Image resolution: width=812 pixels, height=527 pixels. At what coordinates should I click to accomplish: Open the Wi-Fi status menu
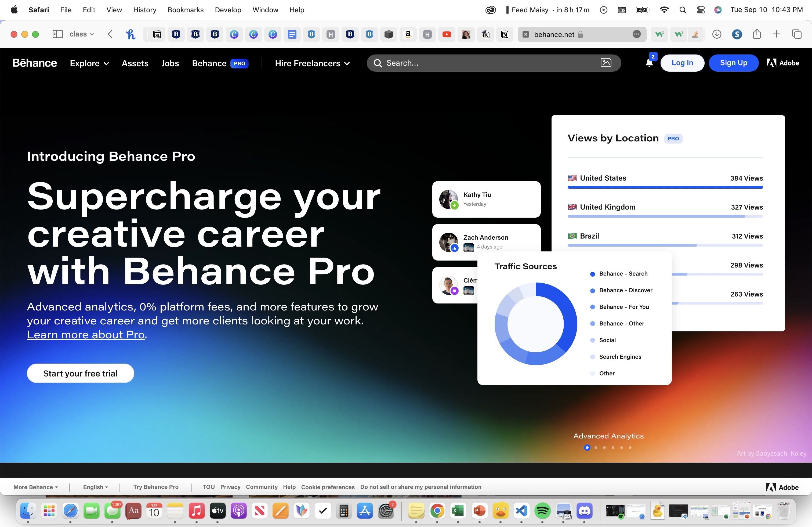pyautogui.click(x=664, y=10)
